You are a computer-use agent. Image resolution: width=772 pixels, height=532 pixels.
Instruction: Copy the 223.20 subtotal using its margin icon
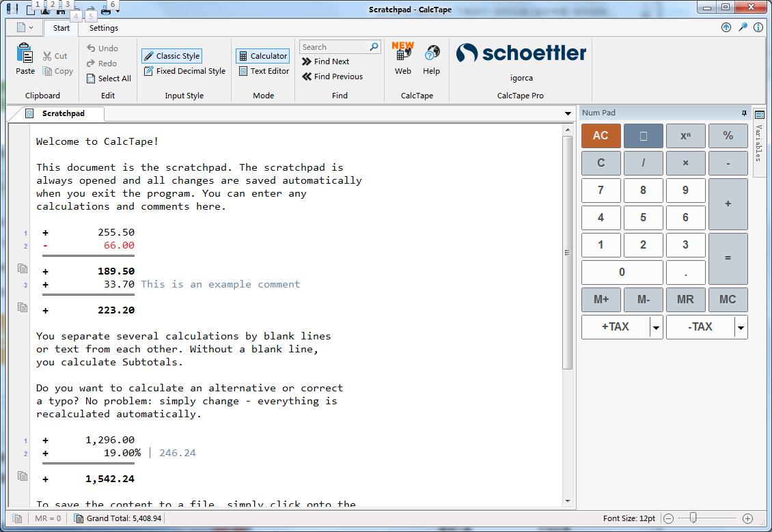(x=23, y=307)
